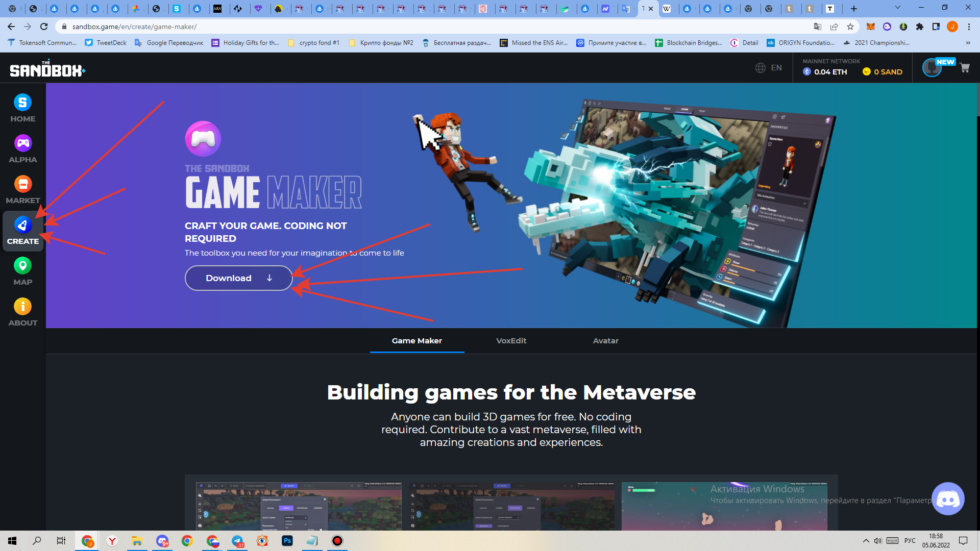Expand the hidden bookmarks chevron
The image size is (980, 551).
coord(968,43)
